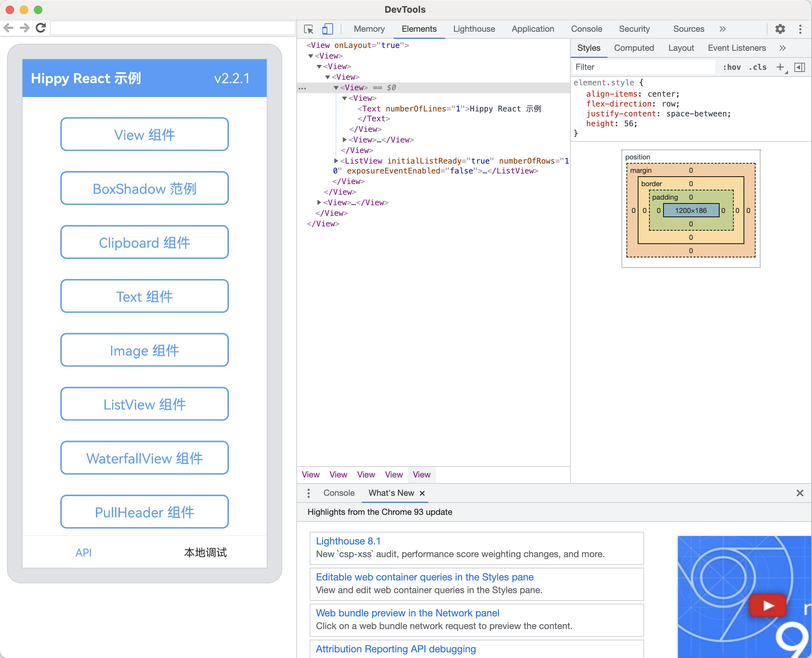Click the height value 56 in element.style

629,124
